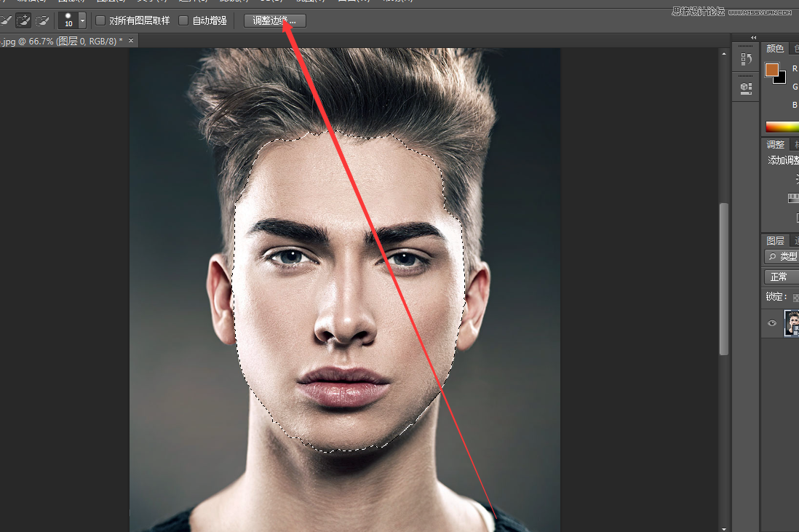Switch to the 图层 panel tab
Image resolution: width=799 pixels, height=532 pixels.
point(775,240)
